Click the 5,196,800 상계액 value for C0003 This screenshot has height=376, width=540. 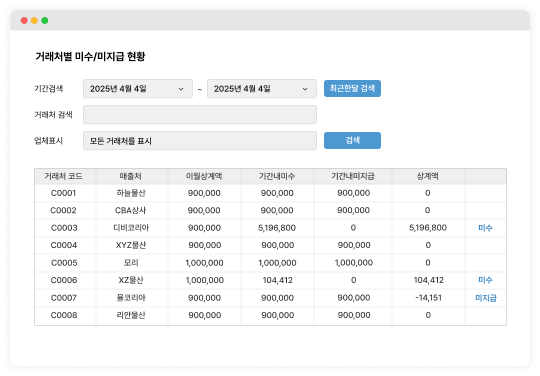point(428,228)
